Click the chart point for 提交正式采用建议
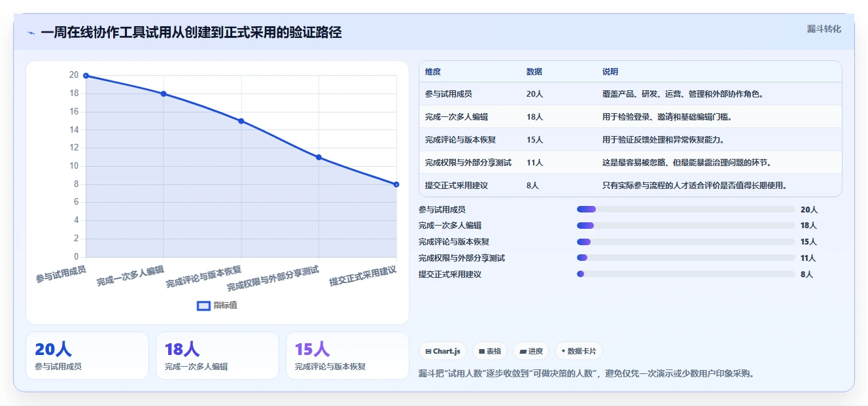Screen dimensions: 868x406 click(396, 184)
